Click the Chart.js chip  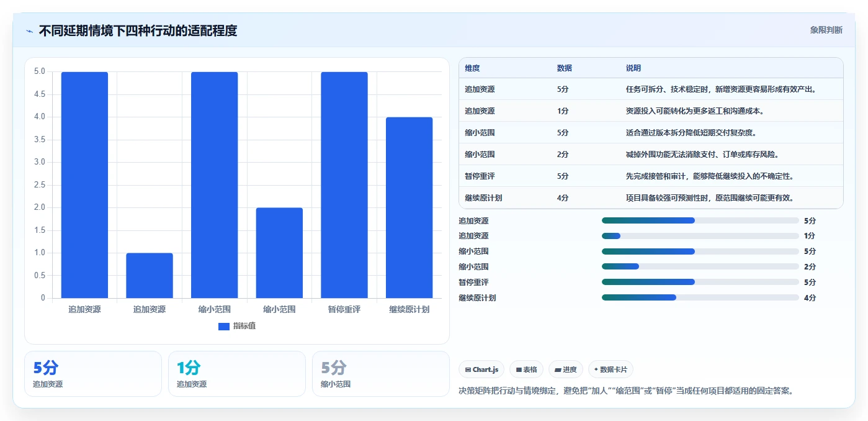pos(481,369)
